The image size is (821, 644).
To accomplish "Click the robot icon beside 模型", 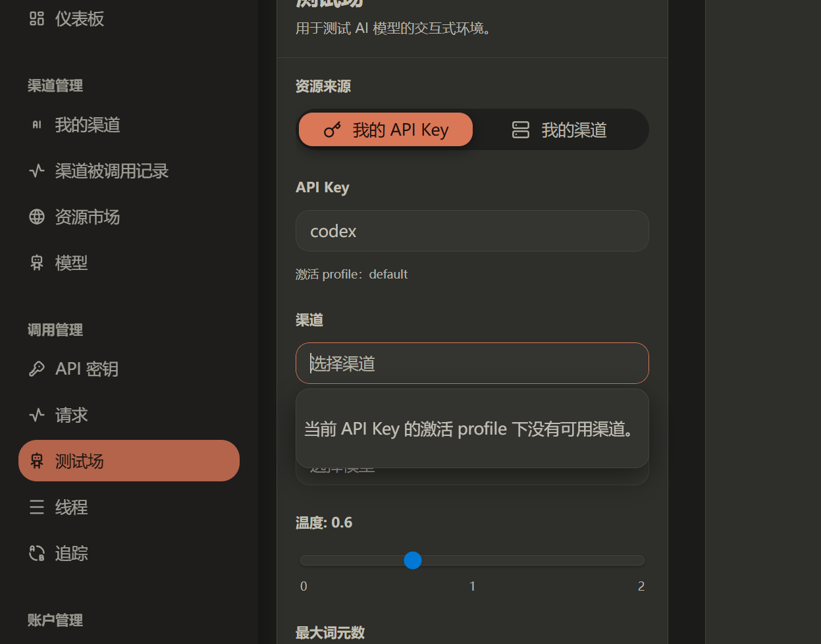I will coord(37,263).
